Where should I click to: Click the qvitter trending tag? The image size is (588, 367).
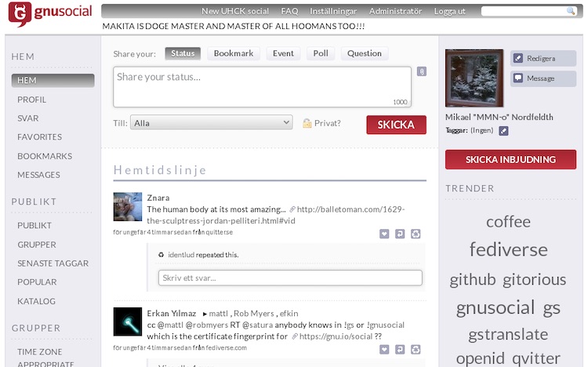[536, 358]
